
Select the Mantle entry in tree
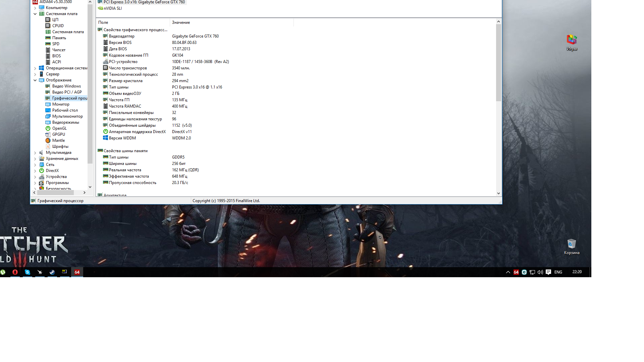pyautogui.click(x=58, y=140)
